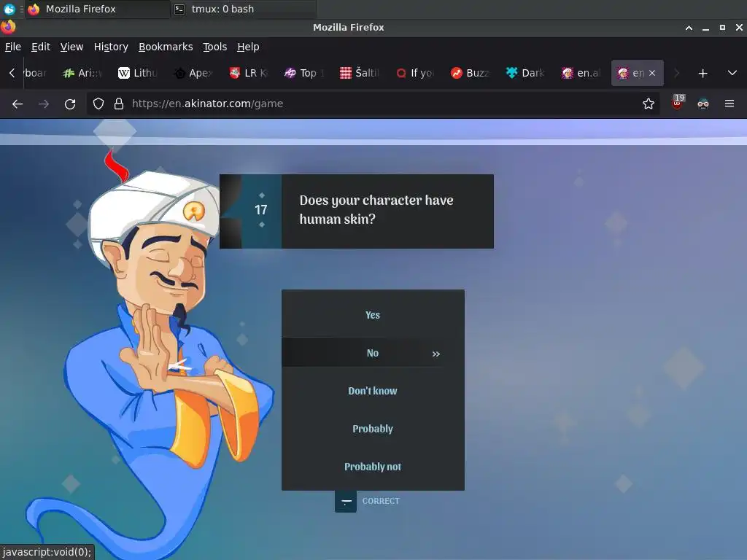The height and width of the screenshot is (560, 747).
Task: Open the system menu icon in taskbar corner
Action: click(x=9, y=9)
